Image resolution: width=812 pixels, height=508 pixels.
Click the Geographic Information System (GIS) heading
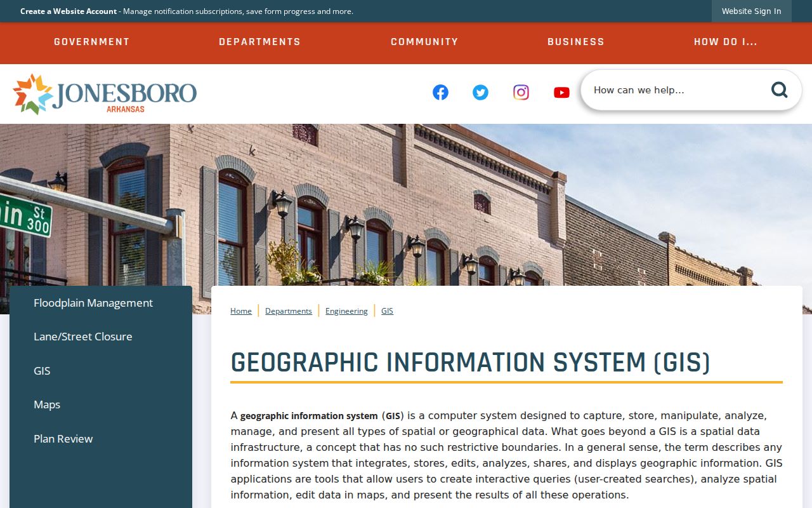coord(470,363)
